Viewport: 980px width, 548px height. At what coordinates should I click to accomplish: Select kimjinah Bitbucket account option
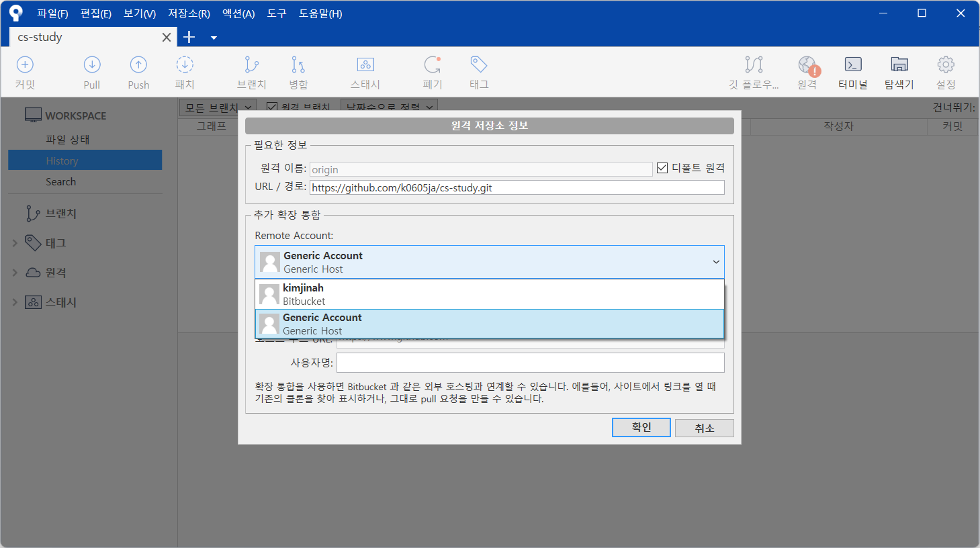[x=490, y=294]
